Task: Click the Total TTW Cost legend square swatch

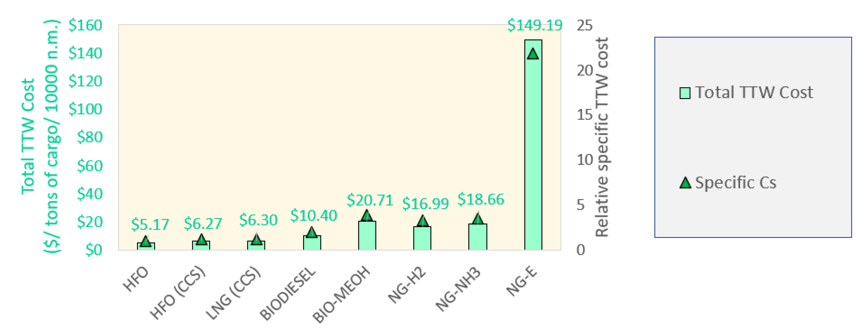Action: [685, 93]
